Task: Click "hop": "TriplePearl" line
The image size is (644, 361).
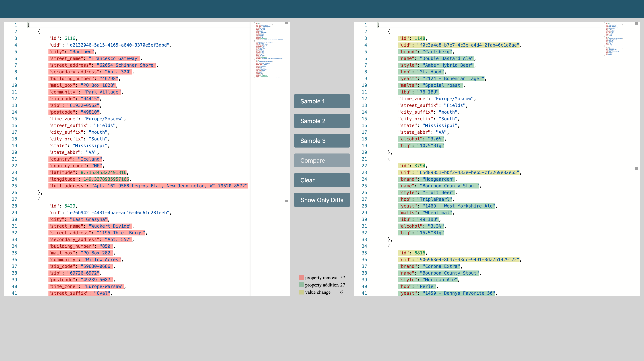Action: 425,199
